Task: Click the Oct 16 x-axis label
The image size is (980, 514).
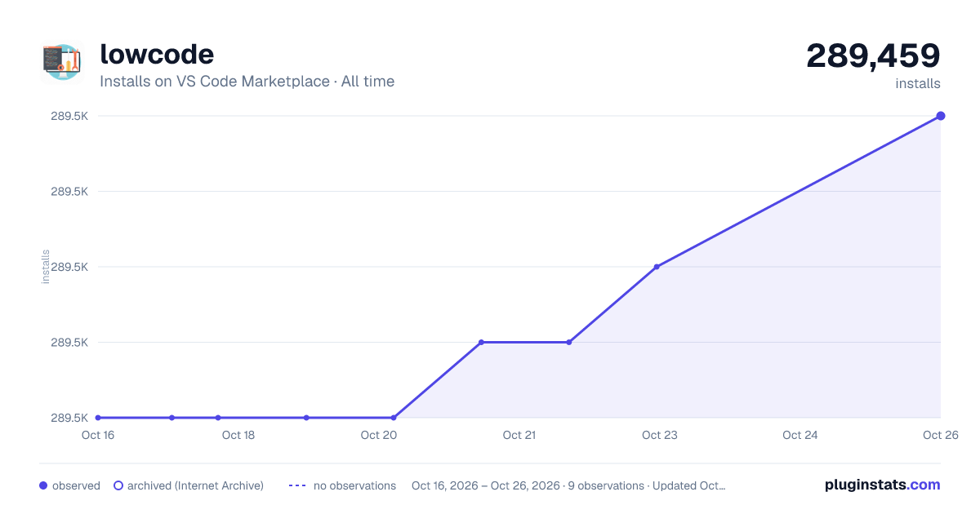Action: coord(97,435)
